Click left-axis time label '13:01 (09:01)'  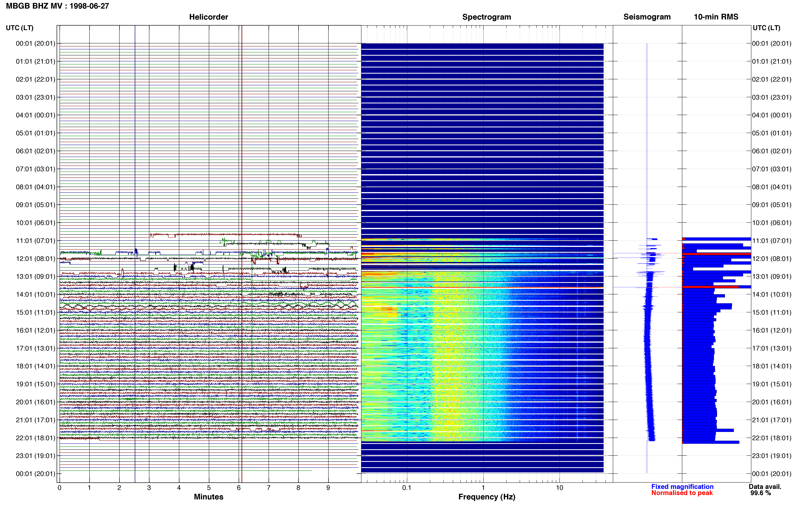[x=36, y=277]
